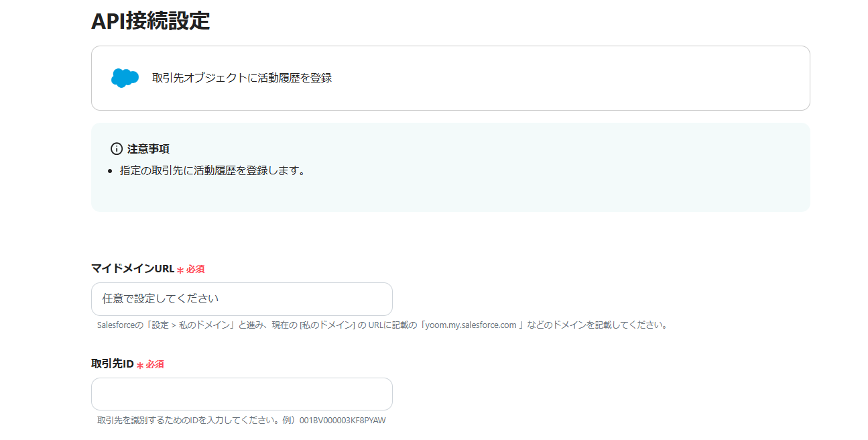Image resolution: width=868 pixels, height=440 pixels.
Task: Select the Salesforce logo in the action card
Action: (125, 78)
